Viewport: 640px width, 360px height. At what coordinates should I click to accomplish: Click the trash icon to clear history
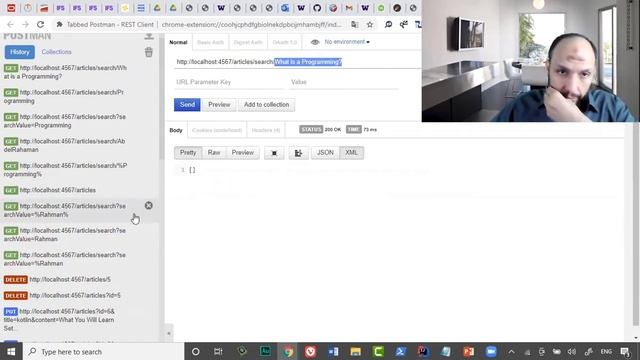pos(149,52)
